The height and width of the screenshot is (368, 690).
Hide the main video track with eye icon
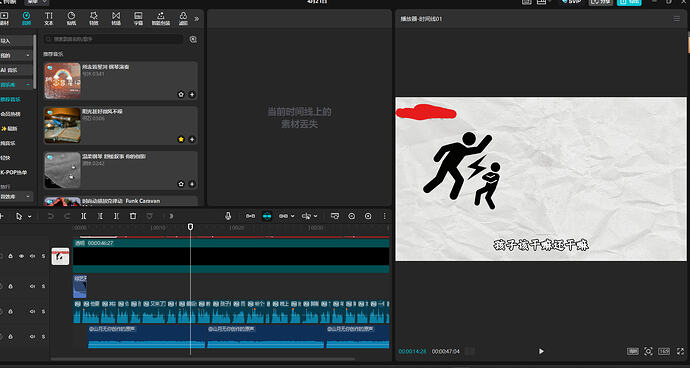point(21,256)
